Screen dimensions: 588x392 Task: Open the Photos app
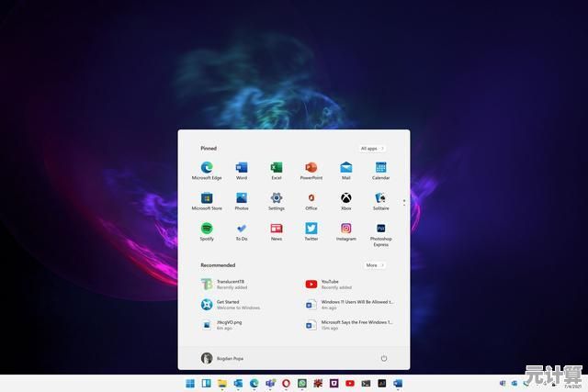[x=242, y=201]
